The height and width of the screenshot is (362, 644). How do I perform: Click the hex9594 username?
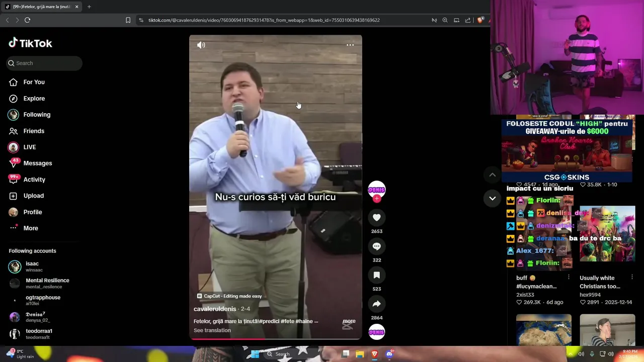point(590,295)
